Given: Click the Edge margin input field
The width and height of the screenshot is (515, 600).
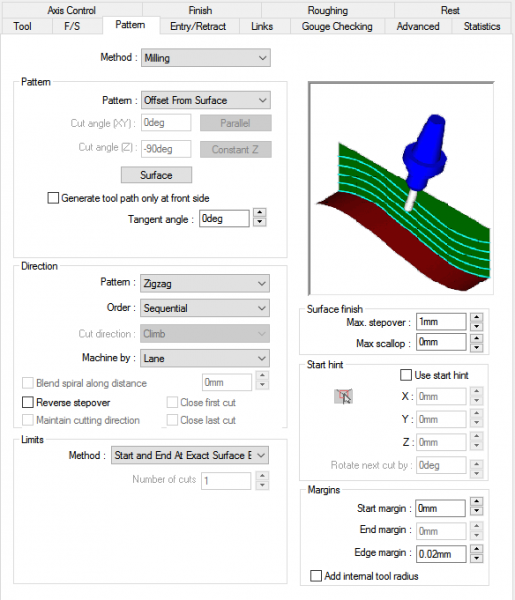Looking at the screenshot, I should pyautogui.click(x=441, y=554).
